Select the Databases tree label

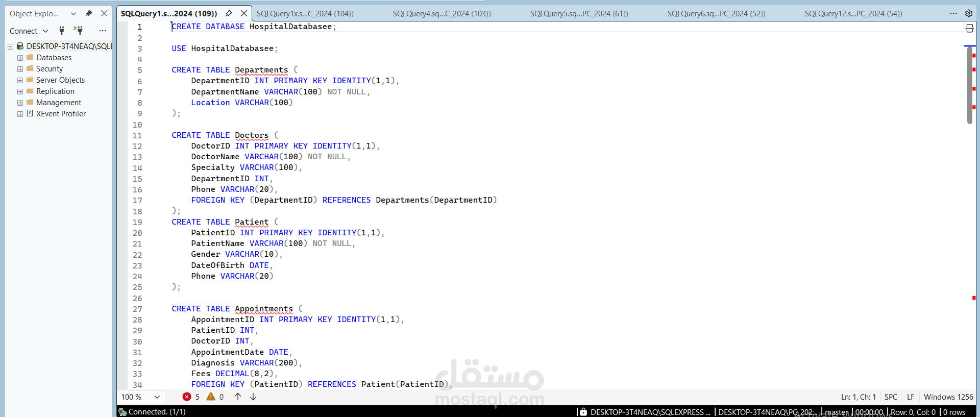pos(54,58)
